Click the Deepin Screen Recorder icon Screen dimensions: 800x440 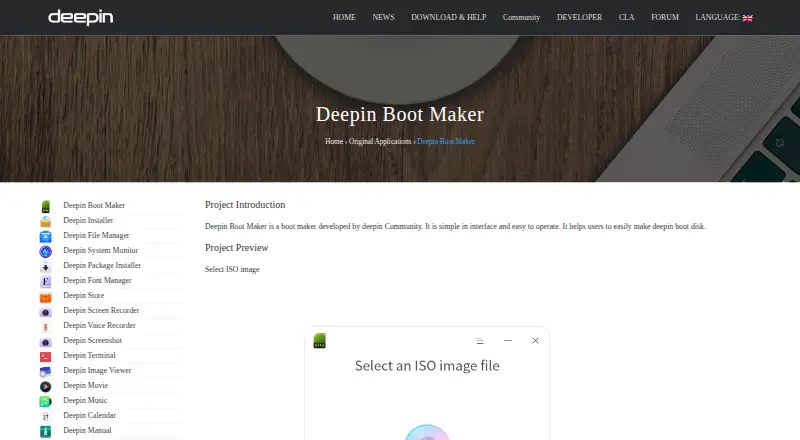click(45, 311)
